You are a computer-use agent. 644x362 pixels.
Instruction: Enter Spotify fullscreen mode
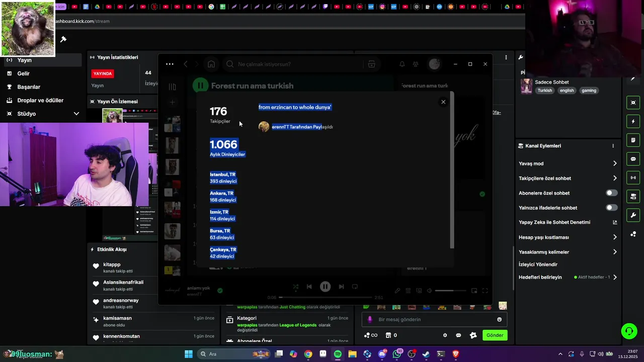click(x=485, y=291)
